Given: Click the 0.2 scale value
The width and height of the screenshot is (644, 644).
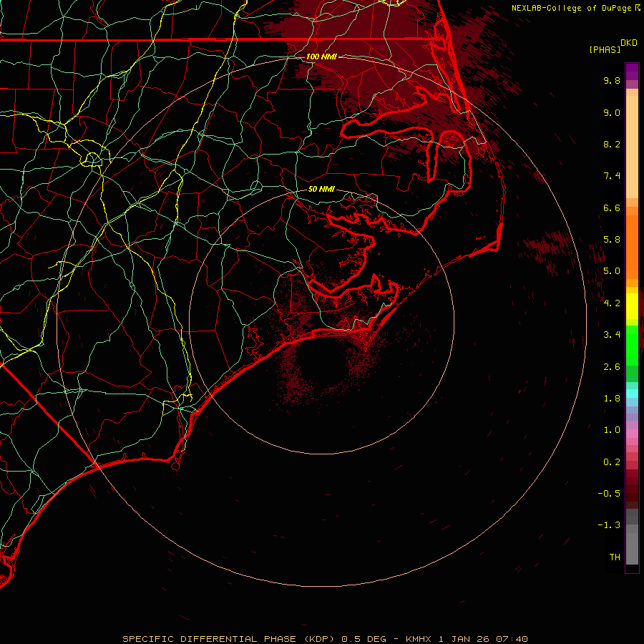Looking at the screenshot, I should [x=612, y=462].
